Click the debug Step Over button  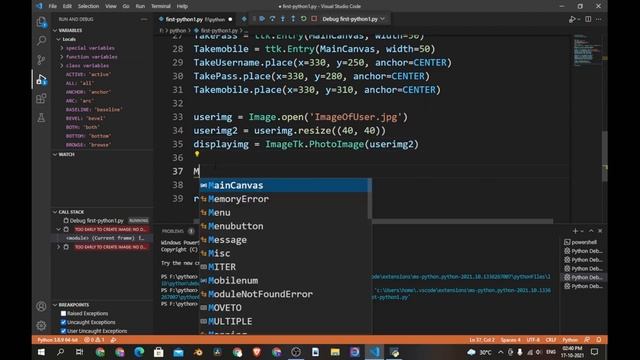272,19
